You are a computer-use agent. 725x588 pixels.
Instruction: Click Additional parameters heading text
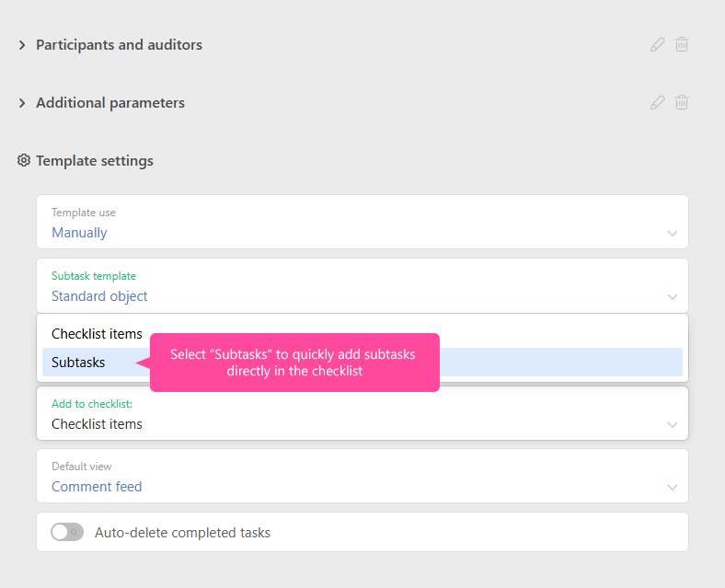(110, 103)
